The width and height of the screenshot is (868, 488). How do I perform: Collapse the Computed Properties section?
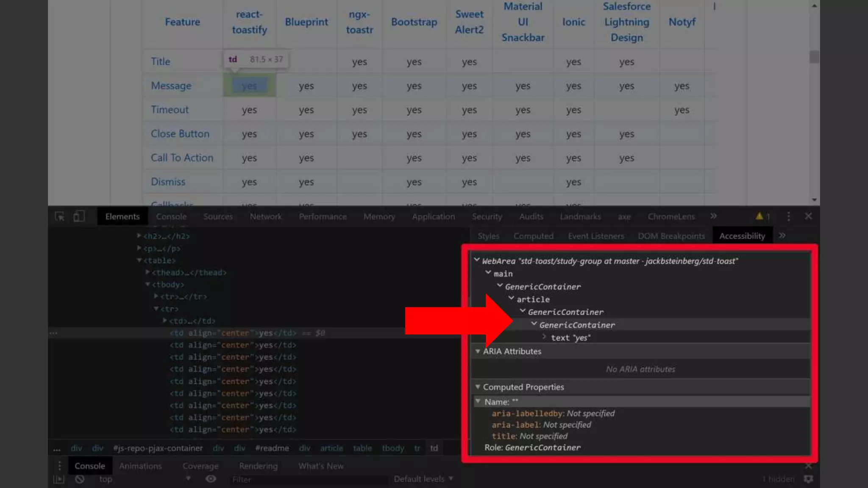point(478,387)
